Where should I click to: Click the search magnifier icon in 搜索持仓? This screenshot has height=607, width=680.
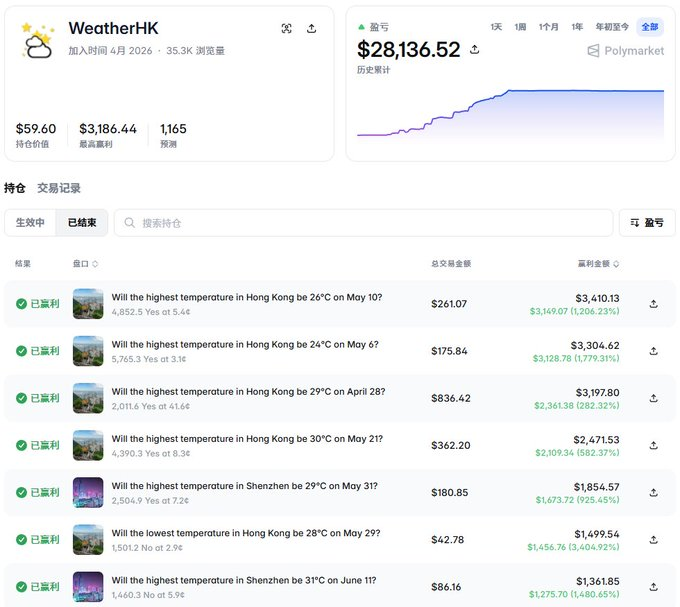coord(129,223)
